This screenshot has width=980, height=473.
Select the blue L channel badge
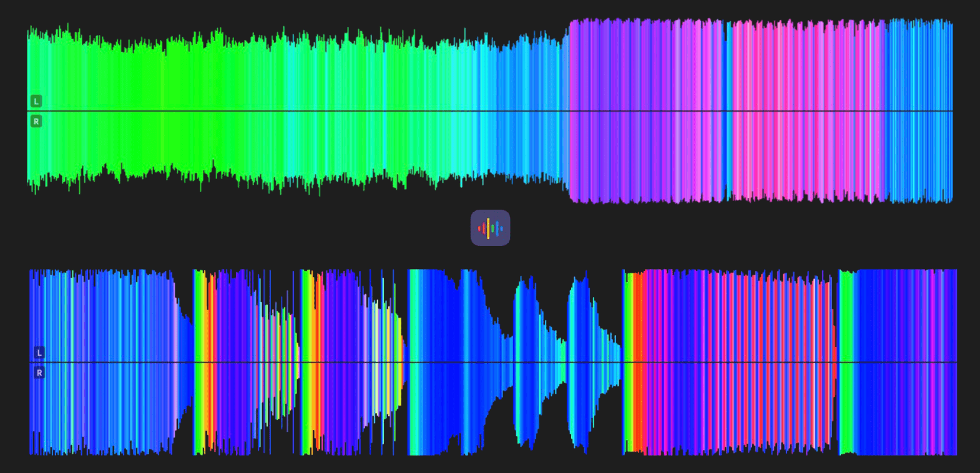click(39, 353)
